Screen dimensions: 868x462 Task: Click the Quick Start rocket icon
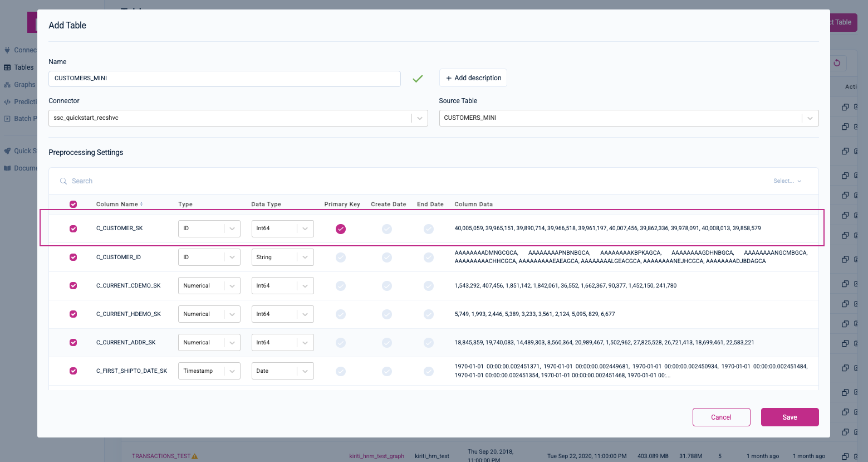pyautogui.click(x=7, y=151)
